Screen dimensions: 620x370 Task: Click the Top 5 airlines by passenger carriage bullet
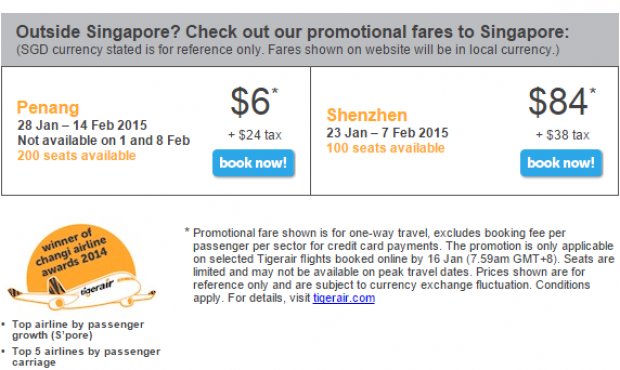85,357
